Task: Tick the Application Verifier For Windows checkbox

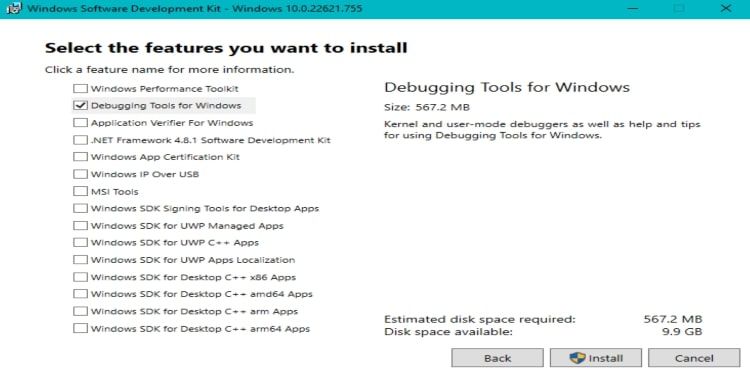Action: (80, 122)
